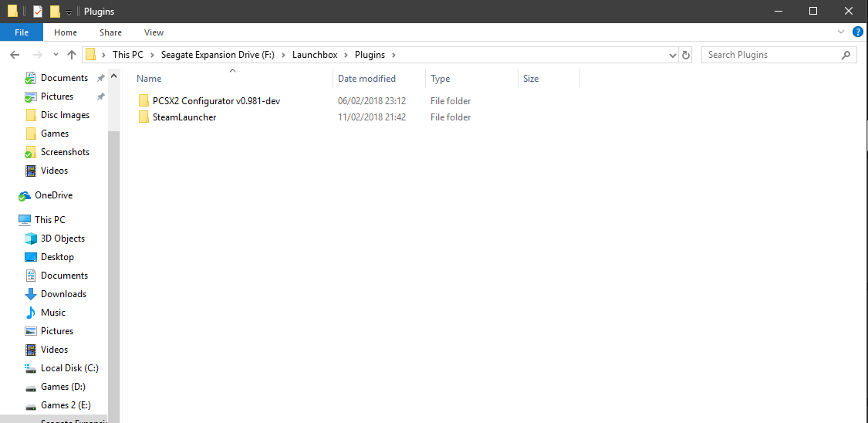
Task: Open pinned Videos in Quick access
Action: click(x=54, y=171)
